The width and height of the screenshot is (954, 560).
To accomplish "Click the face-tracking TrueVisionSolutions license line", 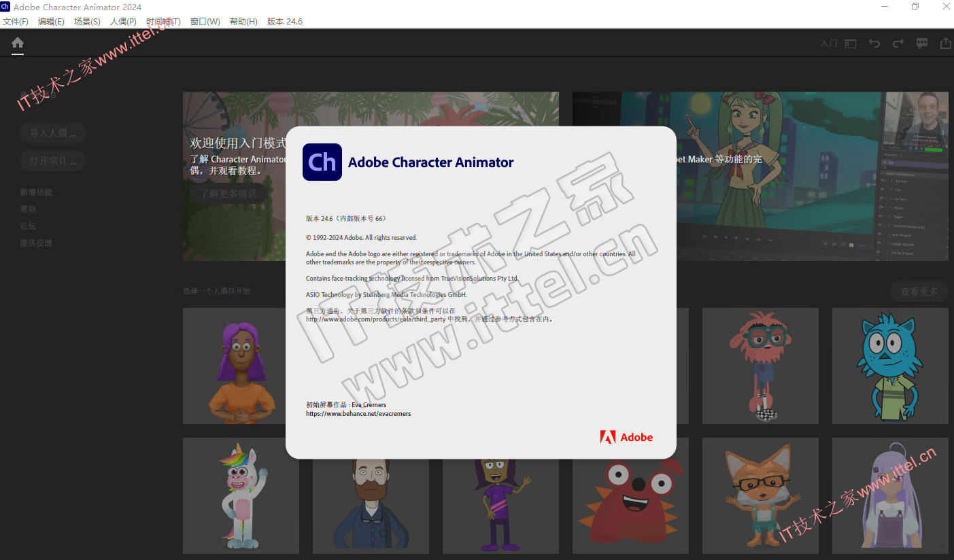I will point(412,279).
